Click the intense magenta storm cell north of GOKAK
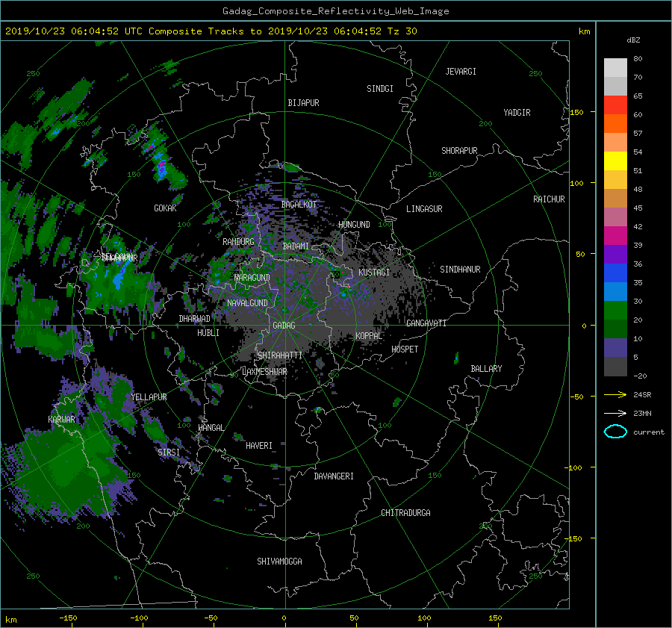Screen dimensions: 672x628 (x=161, y=164)
